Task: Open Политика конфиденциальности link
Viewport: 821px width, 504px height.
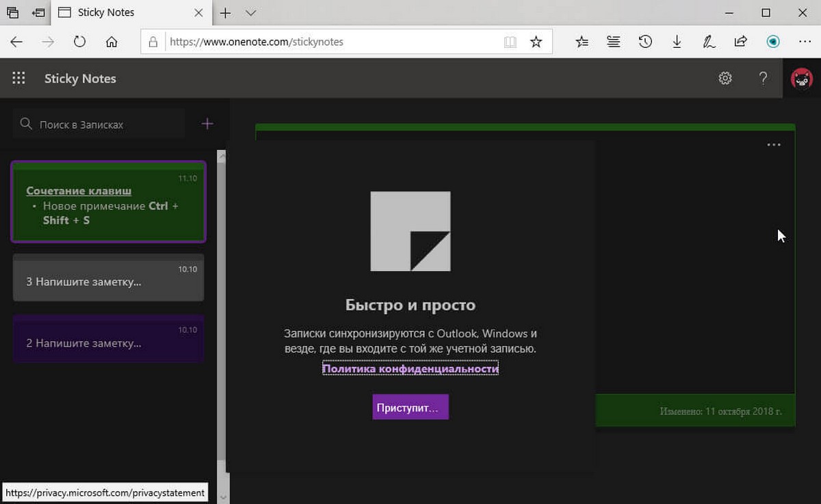Action: 410,369
